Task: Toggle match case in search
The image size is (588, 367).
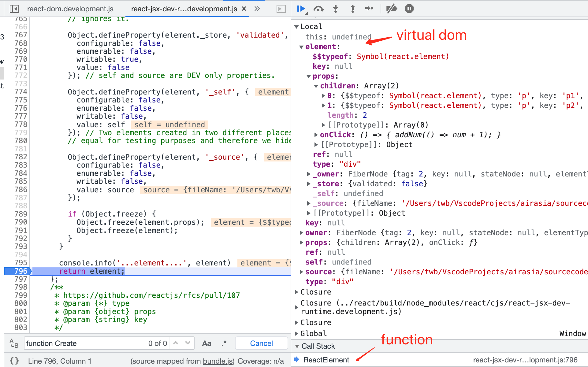Action: point(207,343)
